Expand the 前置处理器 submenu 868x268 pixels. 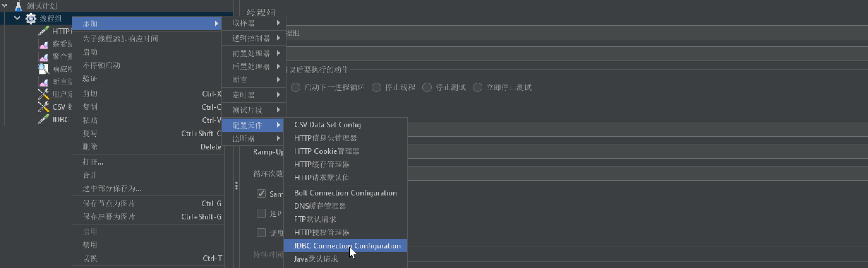point(254,53)
